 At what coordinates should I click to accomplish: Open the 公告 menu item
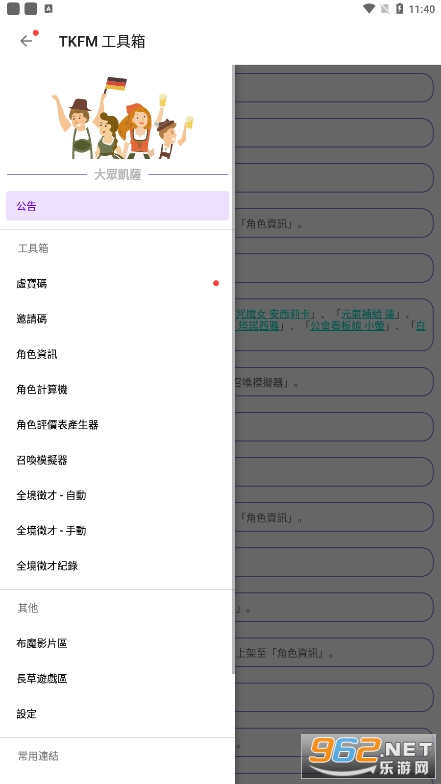click(x=118, y=206)
